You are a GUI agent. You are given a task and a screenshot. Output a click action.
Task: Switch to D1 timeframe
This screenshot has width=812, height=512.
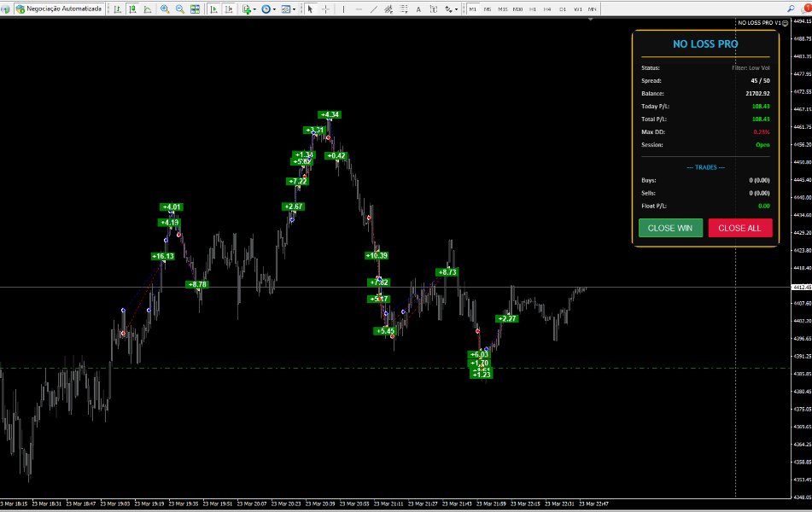[563, 9]
